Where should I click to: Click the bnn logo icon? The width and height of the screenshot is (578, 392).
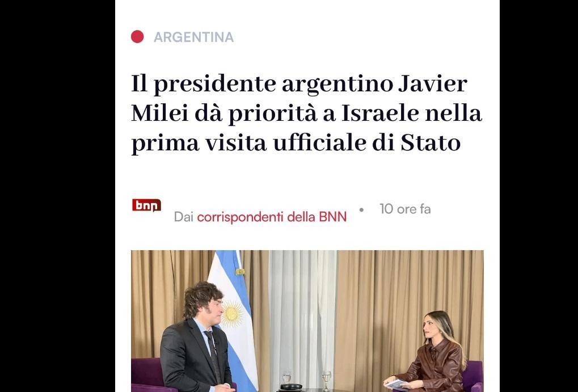pos(147,205)
